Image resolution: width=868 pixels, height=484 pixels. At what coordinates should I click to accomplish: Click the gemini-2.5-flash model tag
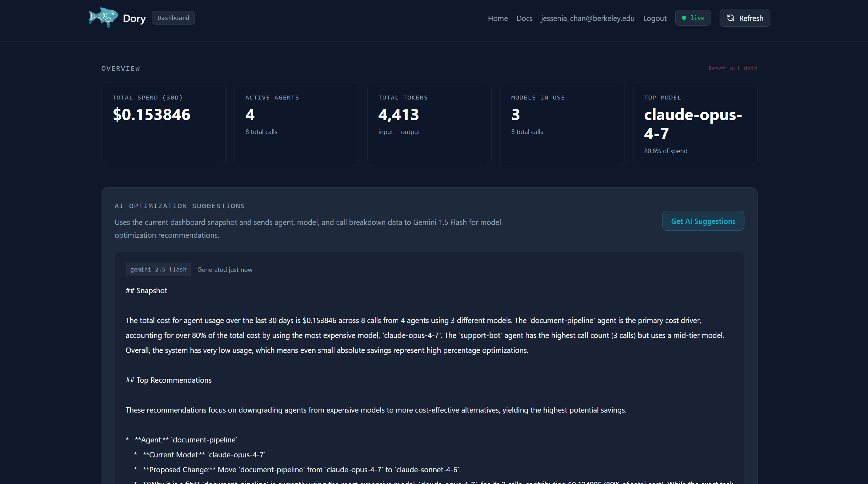pos(158,270)
